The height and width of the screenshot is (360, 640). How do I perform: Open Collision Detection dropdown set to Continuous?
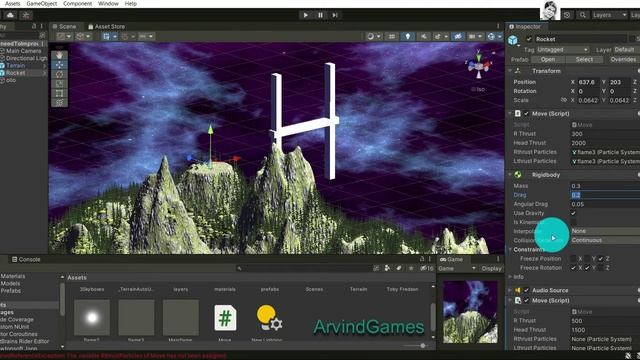[x=605, y=240]
